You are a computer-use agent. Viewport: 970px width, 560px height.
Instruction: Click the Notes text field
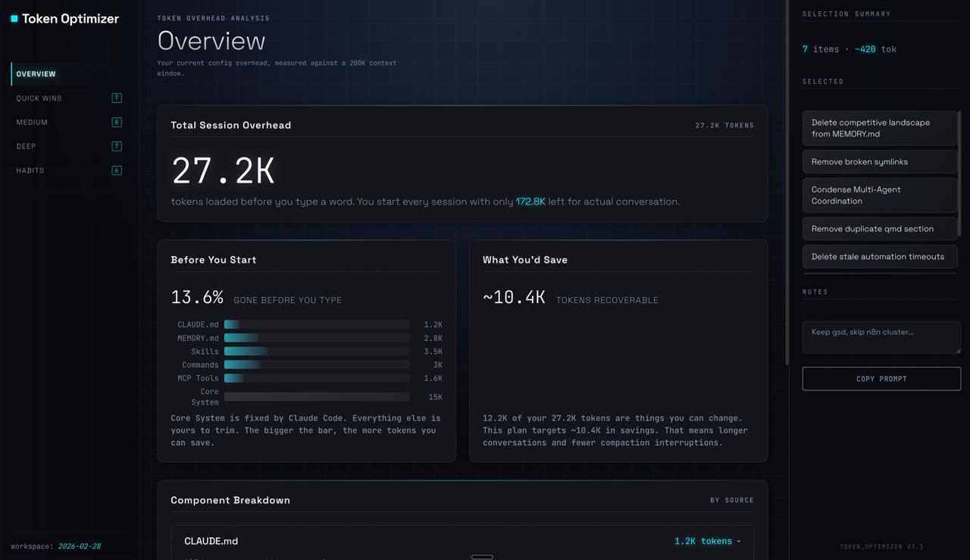click(881, 336)
